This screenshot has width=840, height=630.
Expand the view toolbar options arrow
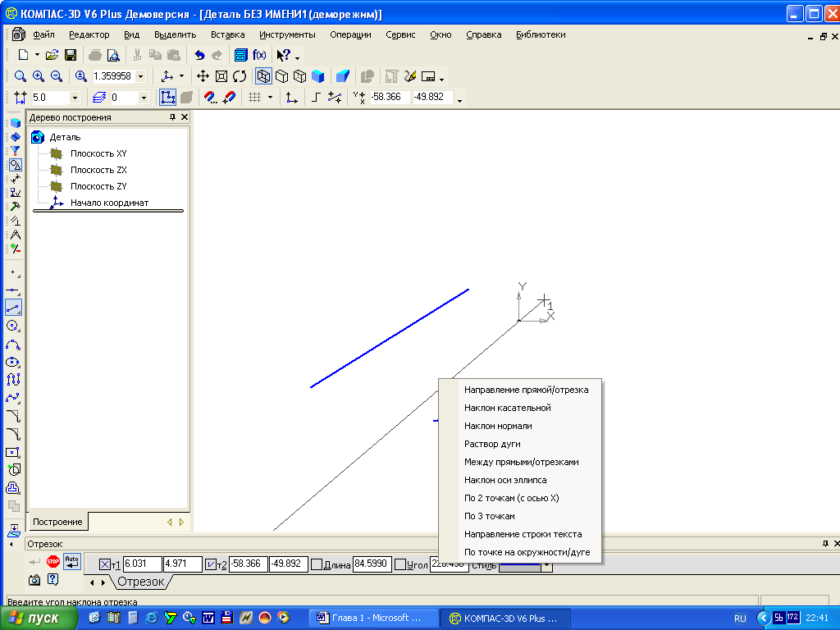point(442,80)
